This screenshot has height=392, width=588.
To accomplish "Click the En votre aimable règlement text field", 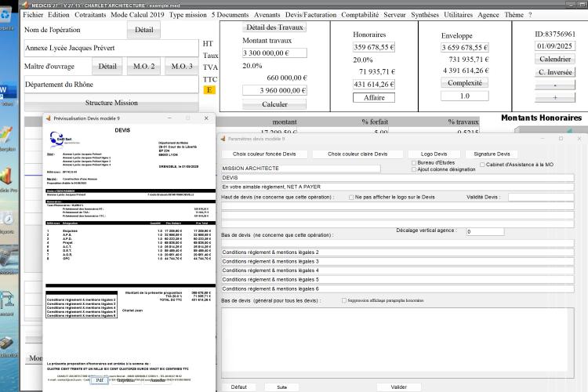I will 397,187.
